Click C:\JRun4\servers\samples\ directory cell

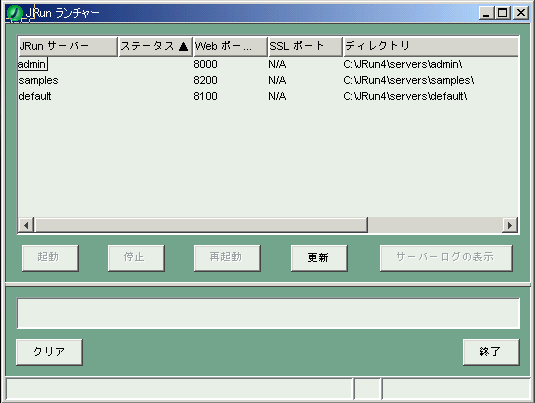pyautogui.click(x=409, y=80)
